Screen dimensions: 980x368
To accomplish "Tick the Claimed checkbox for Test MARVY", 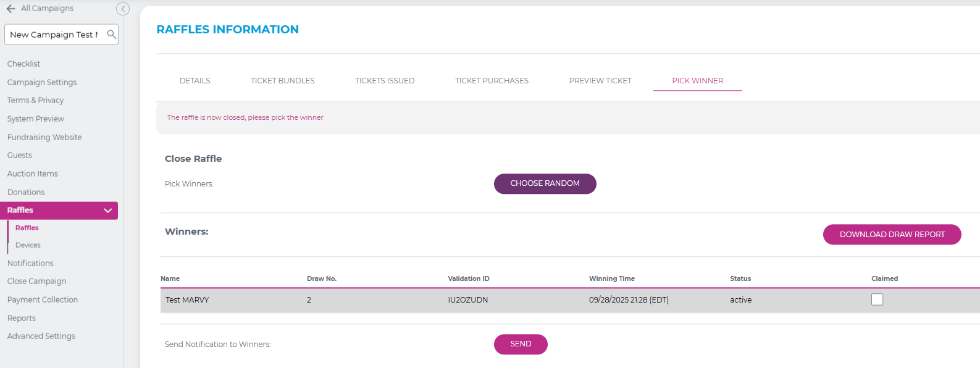I will point(877,299).
